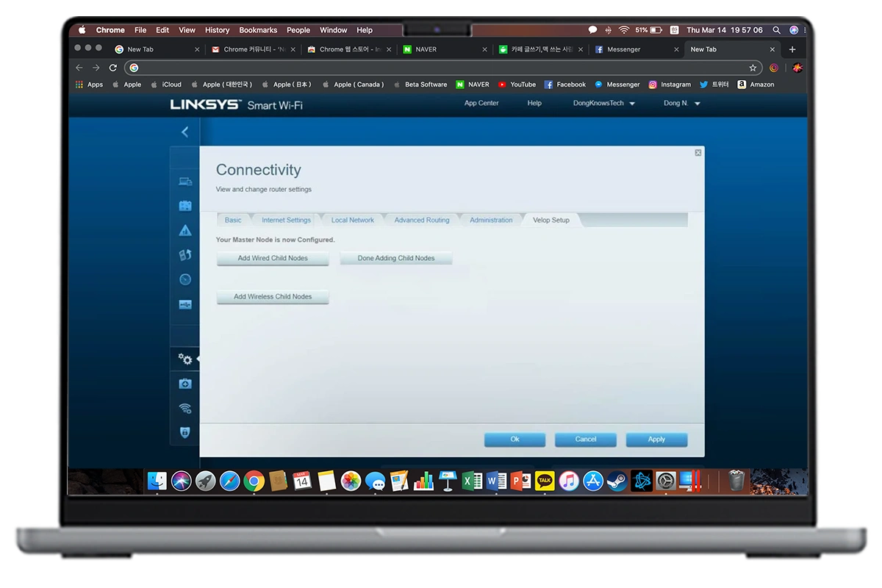The height and width of the screenshot is (588, 882).
Task: Click the Chrome address bar
Action: [441, 68]
